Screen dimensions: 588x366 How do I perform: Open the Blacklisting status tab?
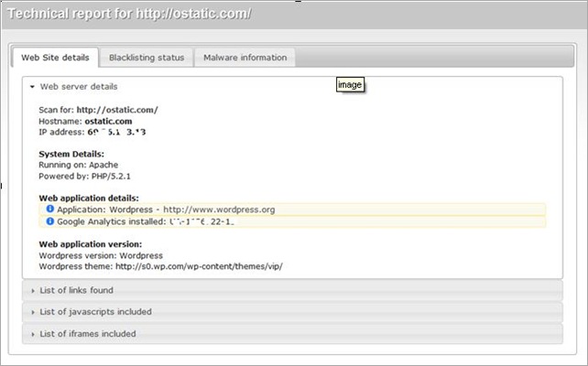pyautogui.click(x=146, y=58)
